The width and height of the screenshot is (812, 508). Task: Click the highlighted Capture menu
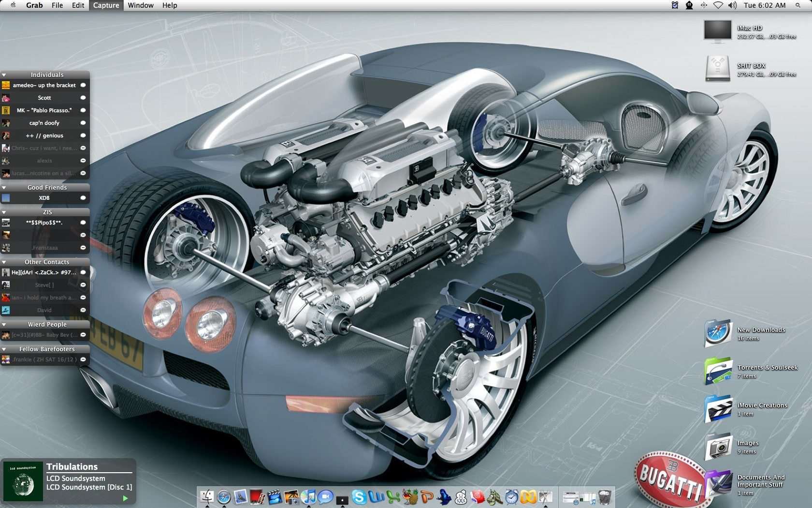tap(106, 5)
